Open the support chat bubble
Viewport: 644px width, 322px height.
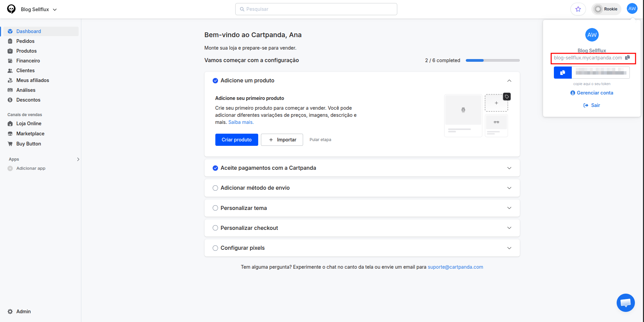625,303
